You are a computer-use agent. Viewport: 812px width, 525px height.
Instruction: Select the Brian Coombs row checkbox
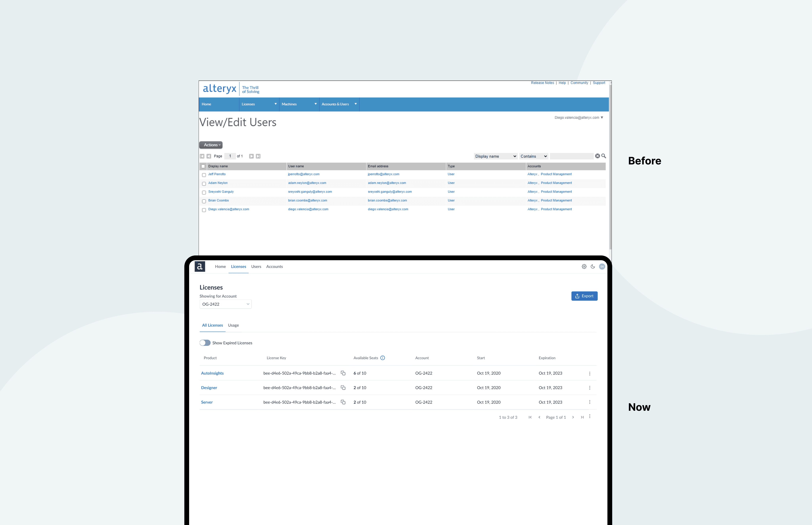(204, 202)
